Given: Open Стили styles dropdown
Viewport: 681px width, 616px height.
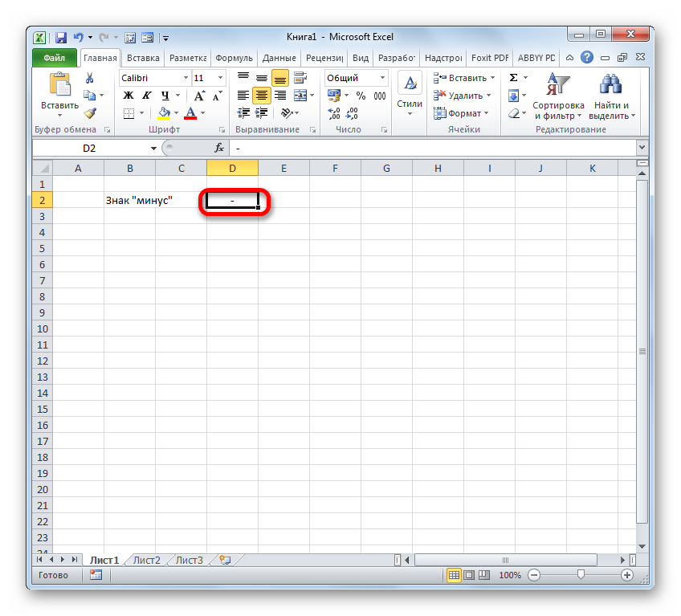Looking at the screenshot, I should (410, 95).
